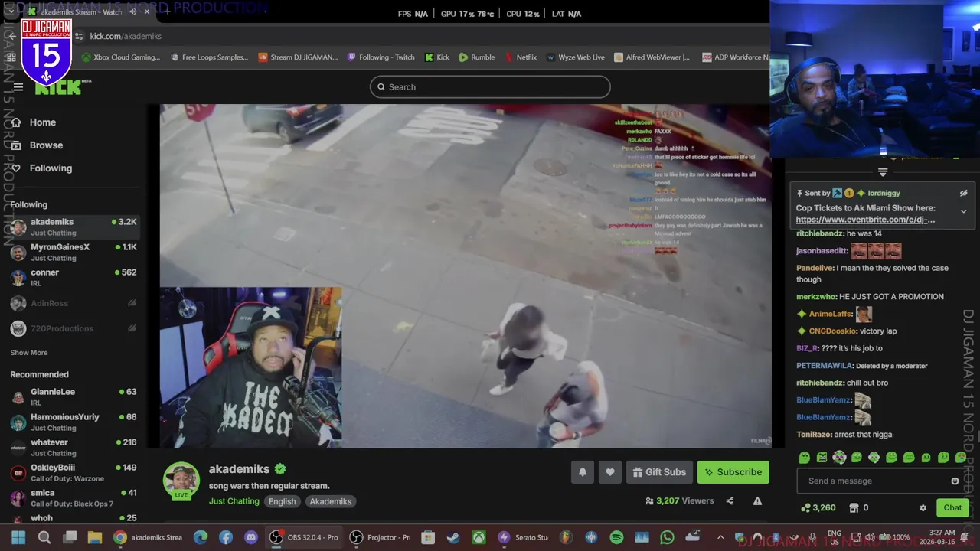Select the angry square green emote
The height and width of the screenshot is (551, 980).
pyautogui.click(x=822, y=458)
